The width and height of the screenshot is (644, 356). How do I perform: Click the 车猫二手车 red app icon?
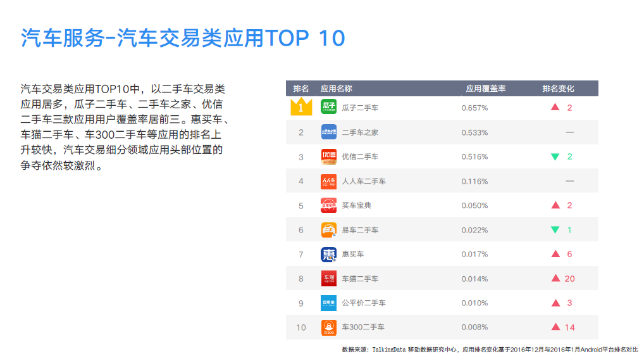(x=328, y=278)
